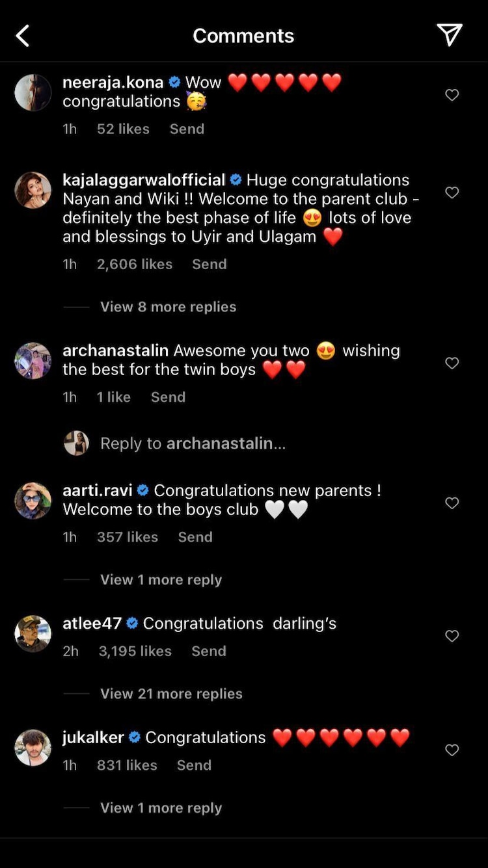488x868 pixels.
Task: Open neeraja.kona's profile picture
Action: (x=33, y=92)
